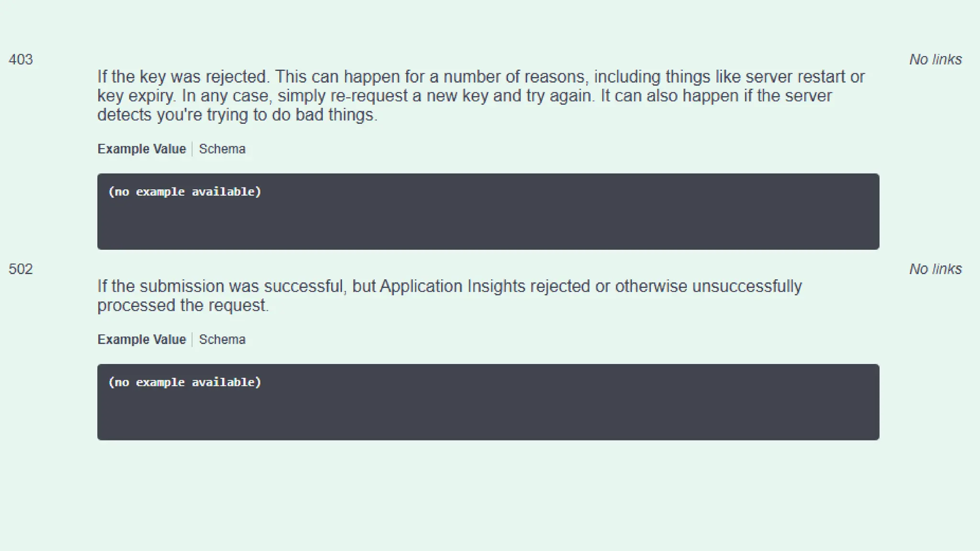Screen dimensions: 980x551
Task: Click the '(no example available)' text in 502 block
Action: [x=185, y=383]
